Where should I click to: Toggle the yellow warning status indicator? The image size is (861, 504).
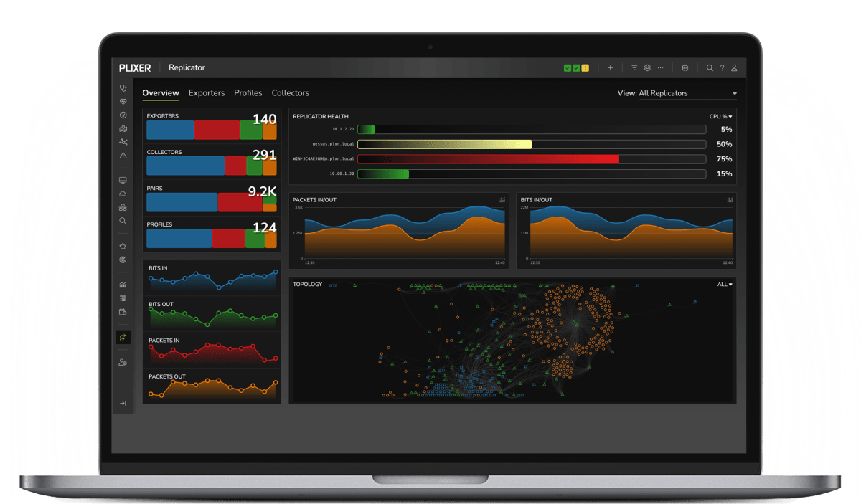[585, 67]
